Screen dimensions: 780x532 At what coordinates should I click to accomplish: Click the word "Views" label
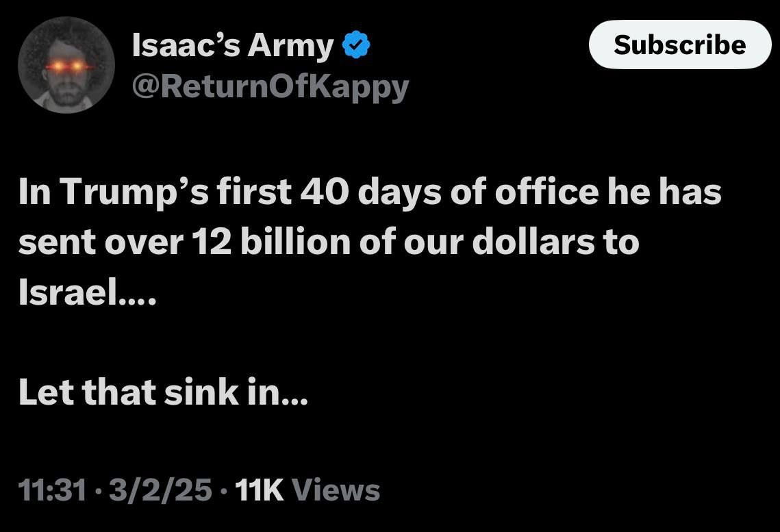336,490
